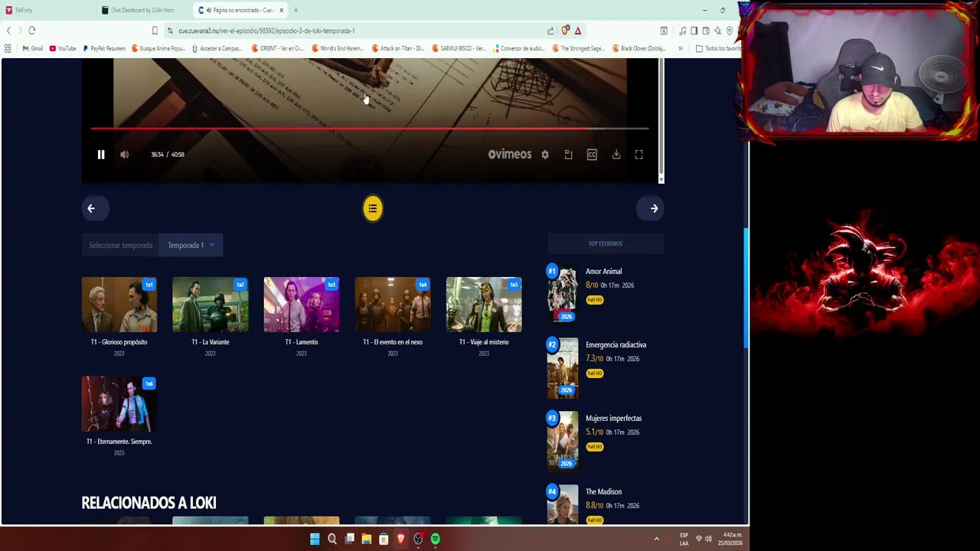980x551 pixels.
Task: Open taskbar clock and date
Action: click(x=732, y=539)
